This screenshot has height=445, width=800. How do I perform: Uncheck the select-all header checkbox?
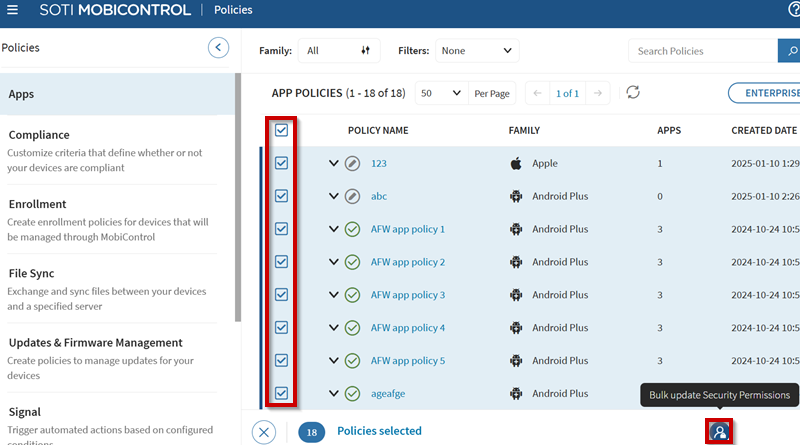(x=282, y=130)
